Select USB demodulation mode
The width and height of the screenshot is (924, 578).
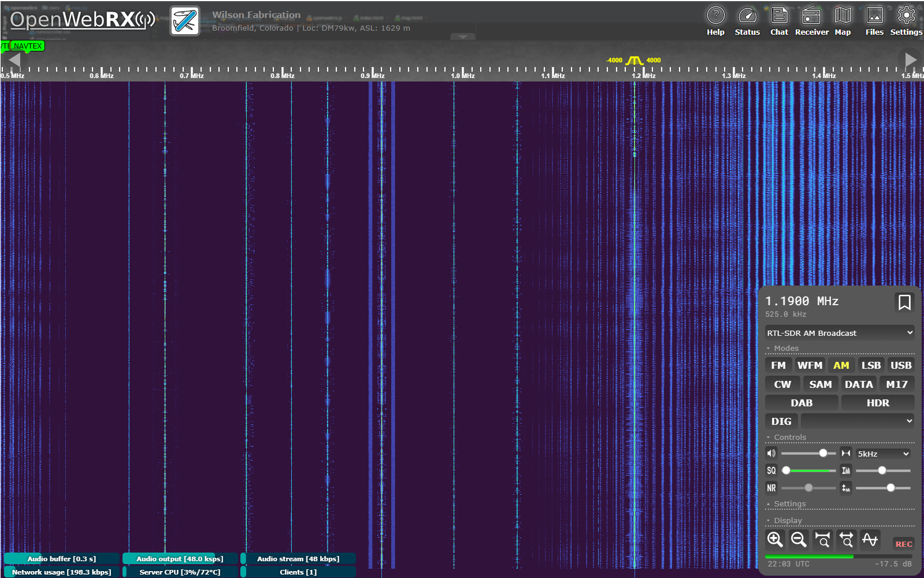click(901, 365)
